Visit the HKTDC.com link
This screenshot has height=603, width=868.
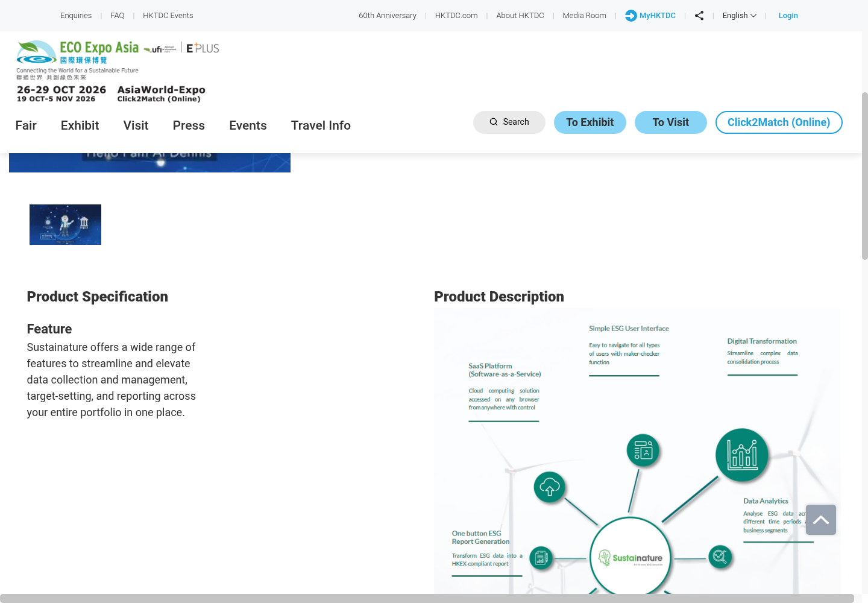(x=456, y=16)
